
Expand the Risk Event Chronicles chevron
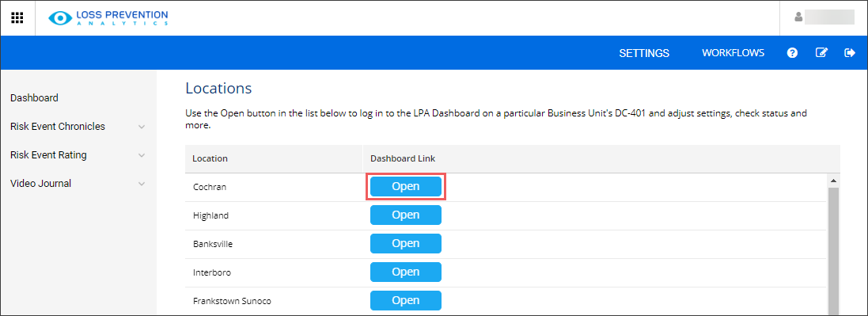coord(142,127)
